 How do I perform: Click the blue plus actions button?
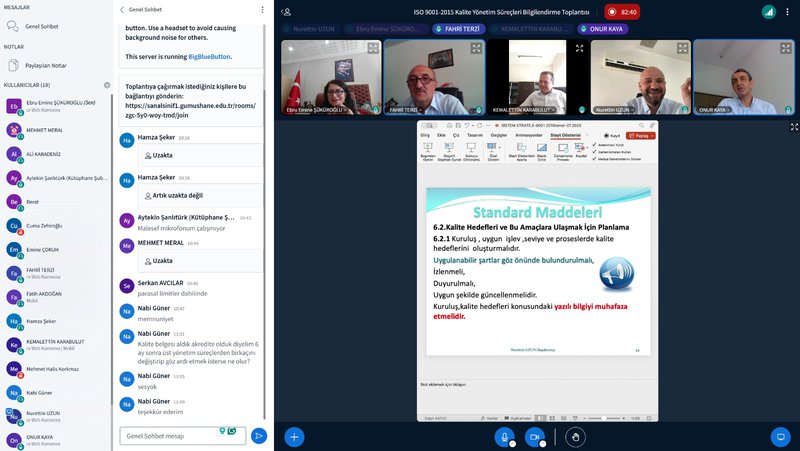294,437
